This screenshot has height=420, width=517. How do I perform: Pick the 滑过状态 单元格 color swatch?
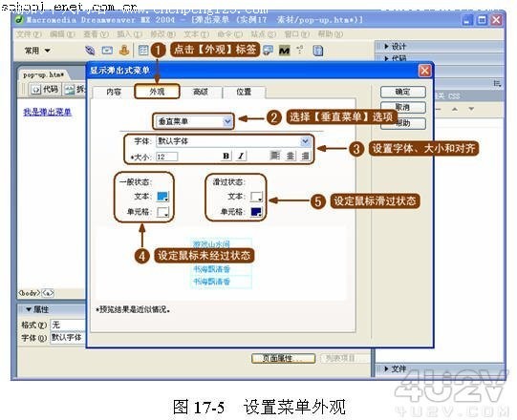[x=256, y=212]
